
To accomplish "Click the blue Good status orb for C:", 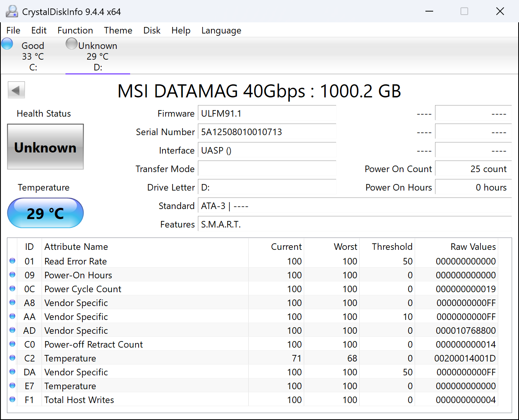I will pos(7,44).
